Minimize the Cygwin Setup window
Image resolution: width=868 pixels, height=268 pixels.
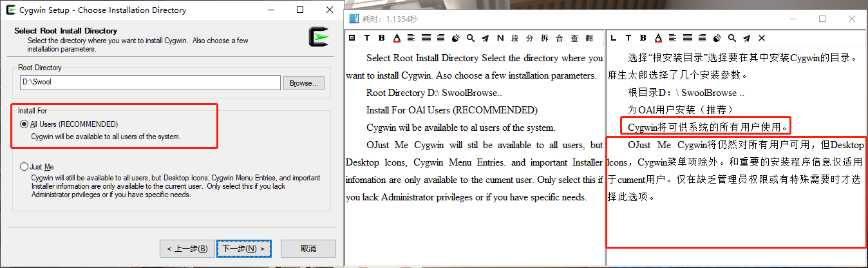tap(270, 10)
